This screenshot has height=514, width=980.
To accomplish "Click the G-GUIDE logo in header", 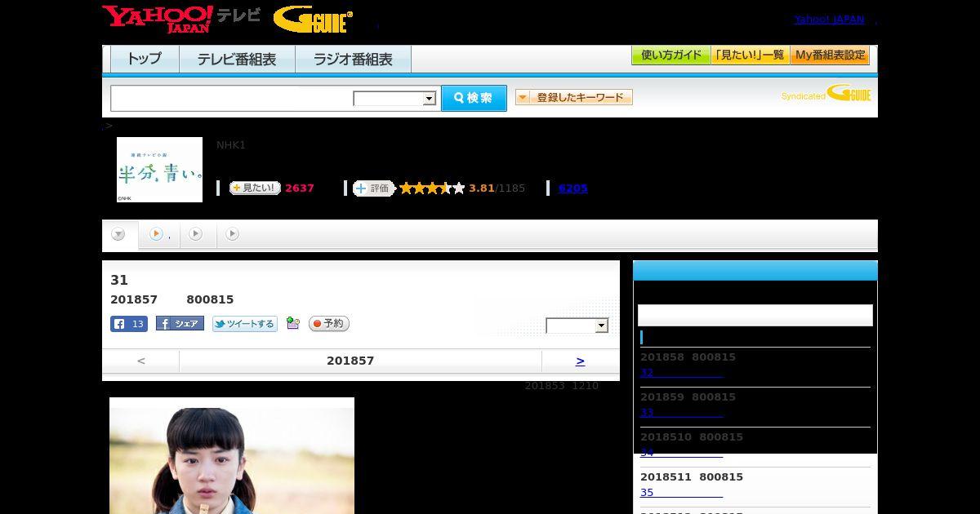I will click(x=313, y=20).
